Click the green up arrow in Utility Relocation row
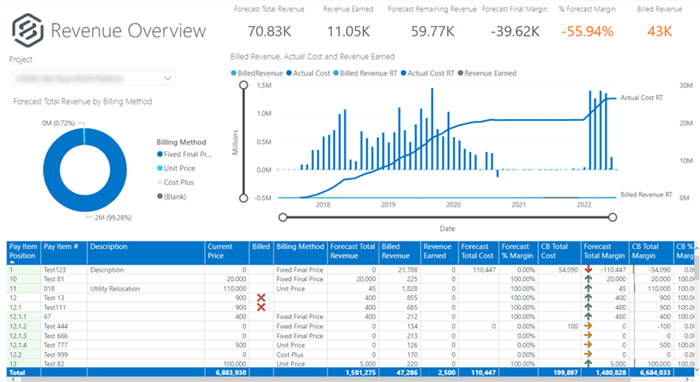This screenshot has width=700, height=382. (588, 288)
